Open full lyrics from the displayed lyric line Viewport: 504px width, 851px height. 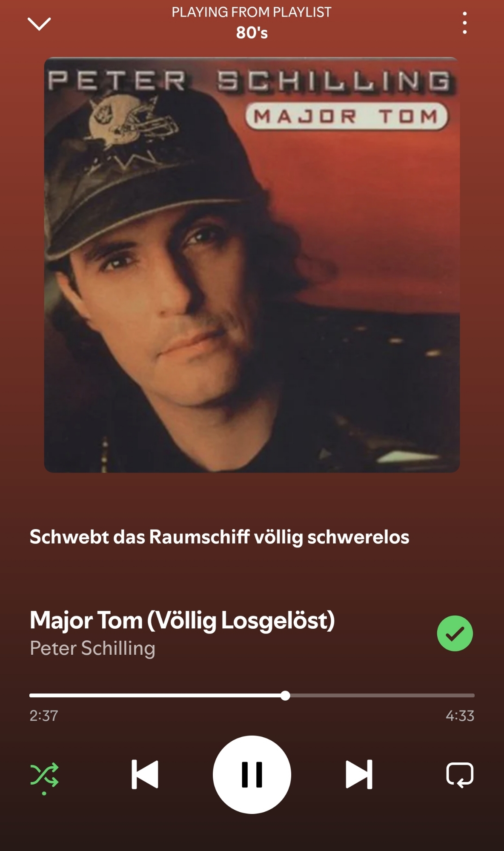pyautogui.click(x=219, y=537)
